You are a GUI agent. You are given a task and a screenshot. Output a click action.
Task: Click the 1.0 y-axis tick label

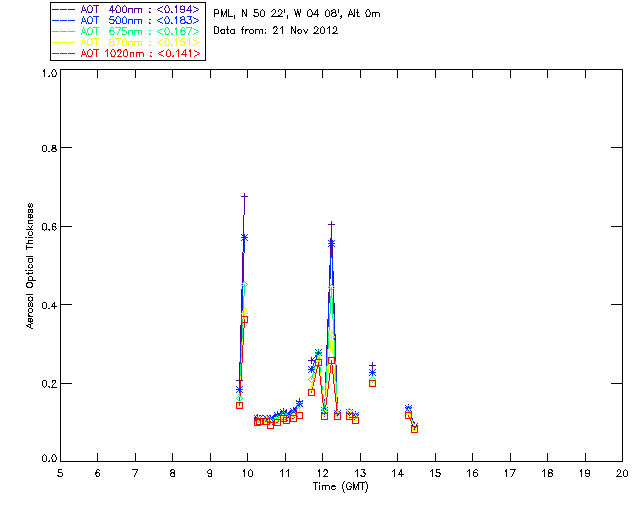click(49, 73)
